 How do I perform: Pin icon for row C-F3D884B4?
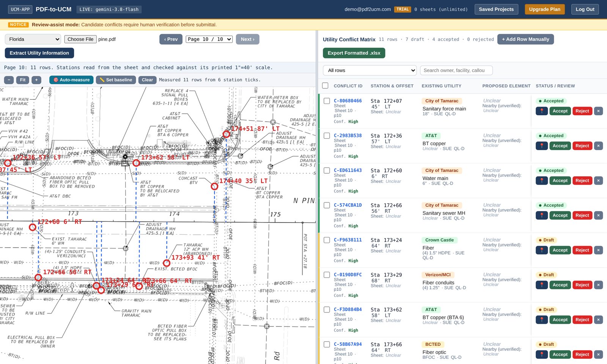[542, 320]
